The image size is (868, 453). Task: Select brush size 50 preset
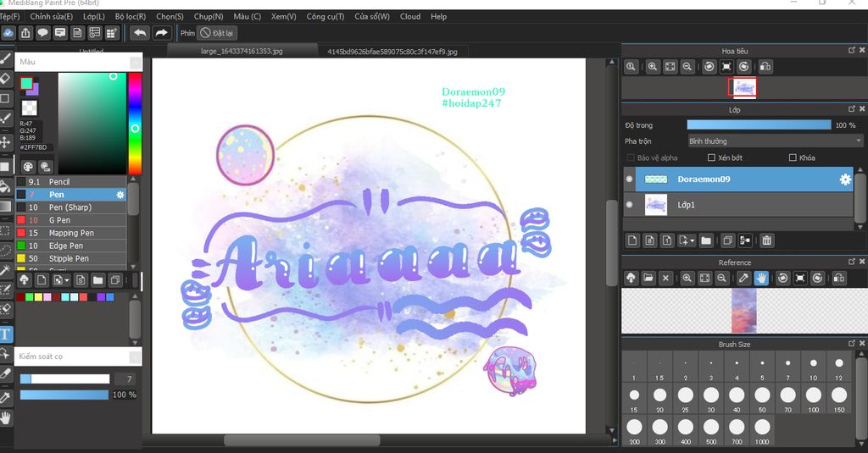coord(762,400)
